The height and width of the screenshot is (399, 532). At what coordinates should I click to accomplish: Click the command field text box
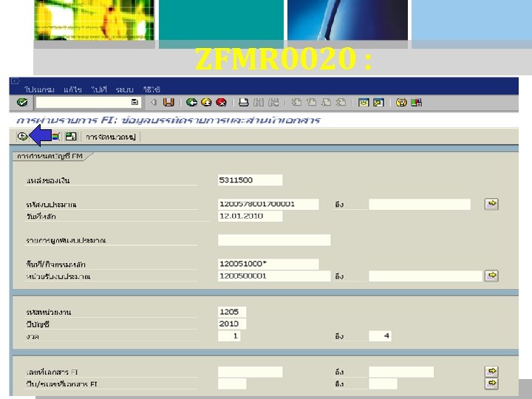[x=83, y=102]
